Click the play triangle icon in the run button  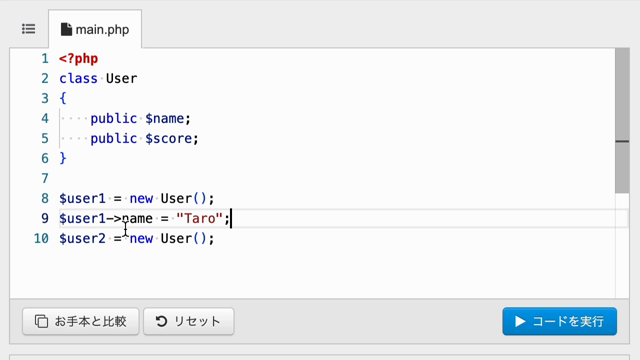tap(520, 321)
